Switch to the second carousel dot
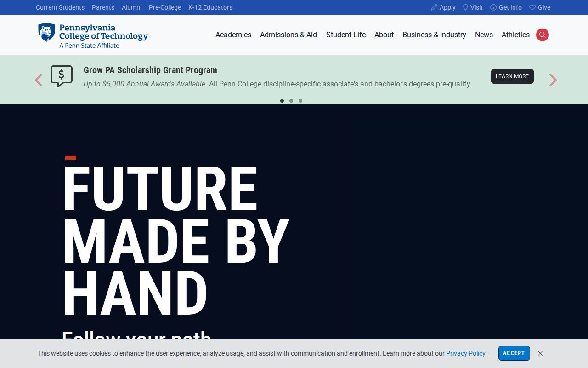 coord(291,101)
